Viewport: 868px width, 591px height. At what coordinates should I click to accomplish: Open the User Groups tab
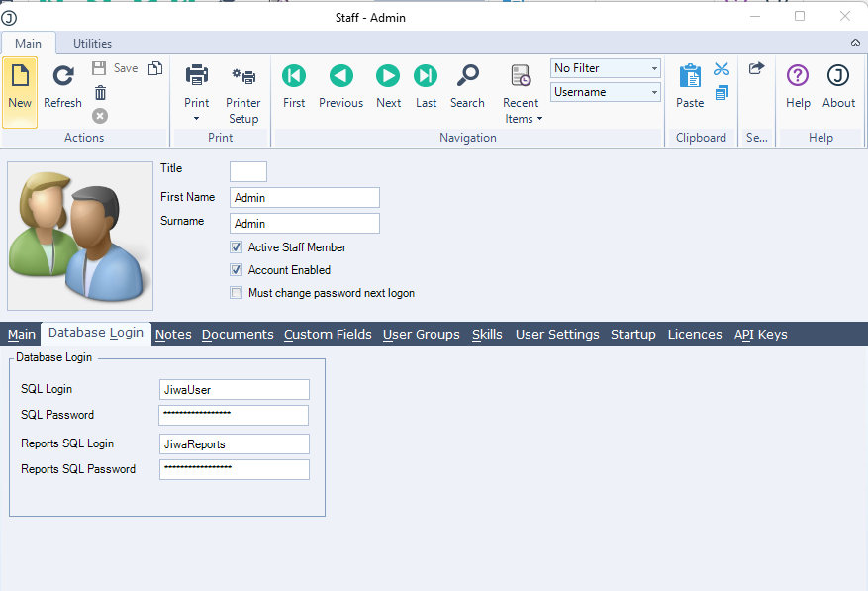coord(421,335)
